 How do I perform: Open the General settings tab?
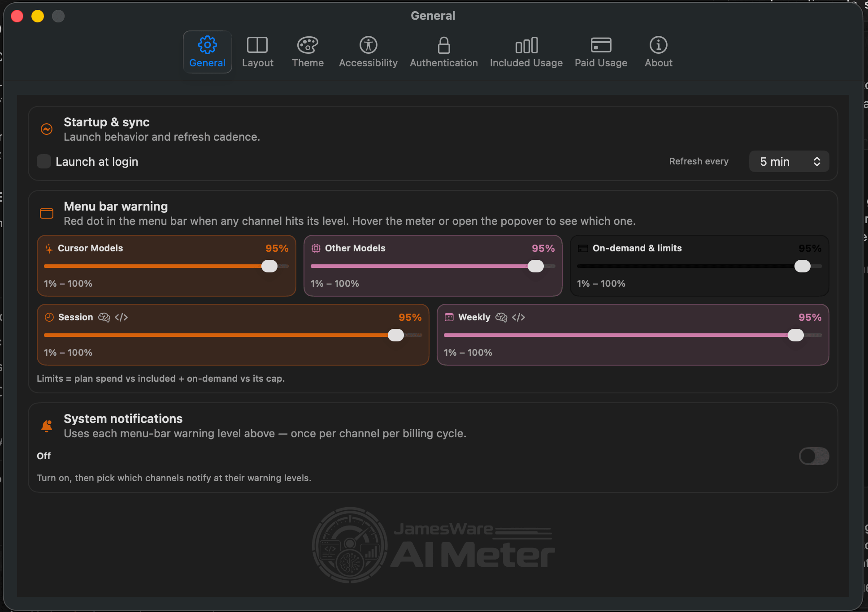point(207,52)
